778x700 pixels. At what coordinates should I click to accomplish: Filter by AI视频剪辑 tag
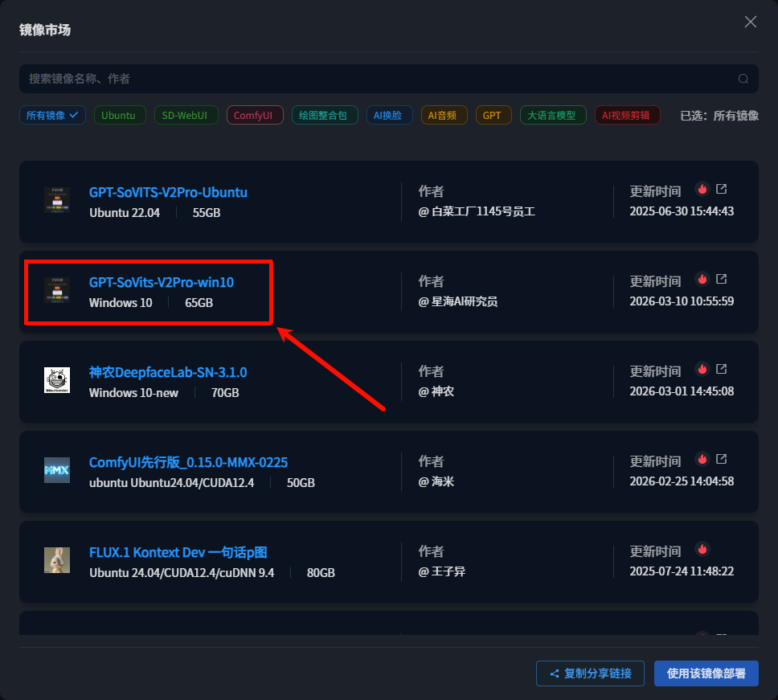point(627,115)
